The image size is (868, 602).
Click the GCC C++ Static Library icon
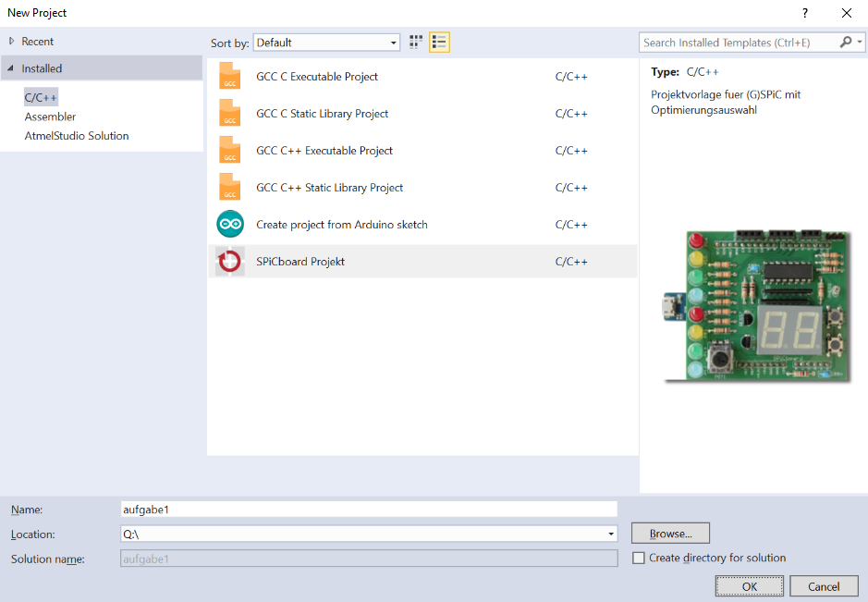click(x=230, y=188)
